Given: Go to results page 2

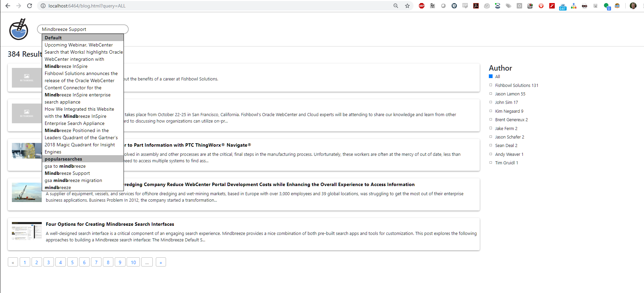Looking at the screenshot, I should coord(37,262).
